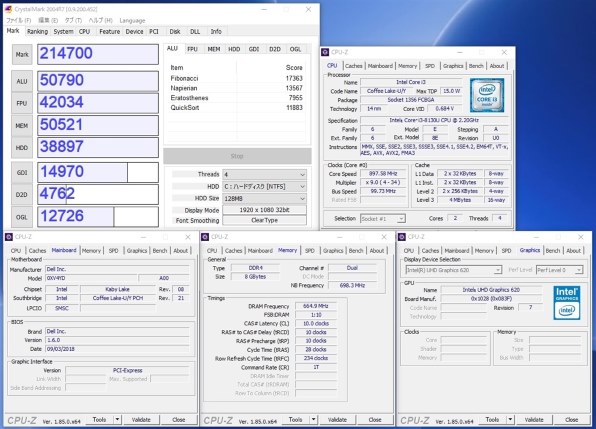Click Validate in Memory CPU-Z window

[x=337, y=420]
